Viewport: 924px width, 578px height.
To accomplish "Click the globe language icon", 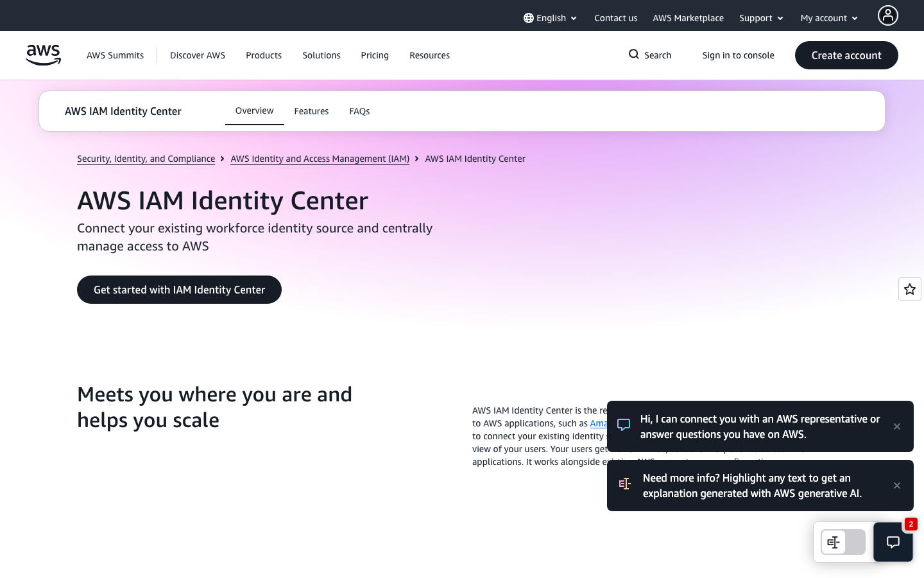I will (x=529, y=18).
